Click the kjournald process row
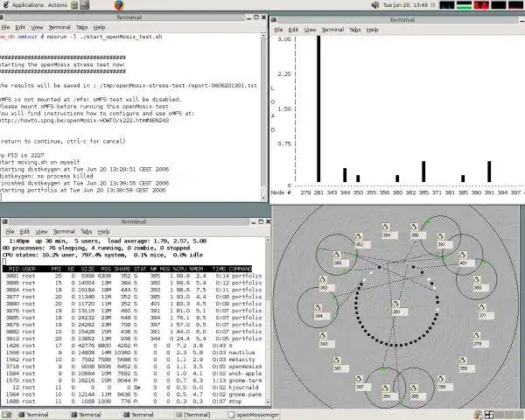Screen dimensions: 525x420 (x=133, y=388)
